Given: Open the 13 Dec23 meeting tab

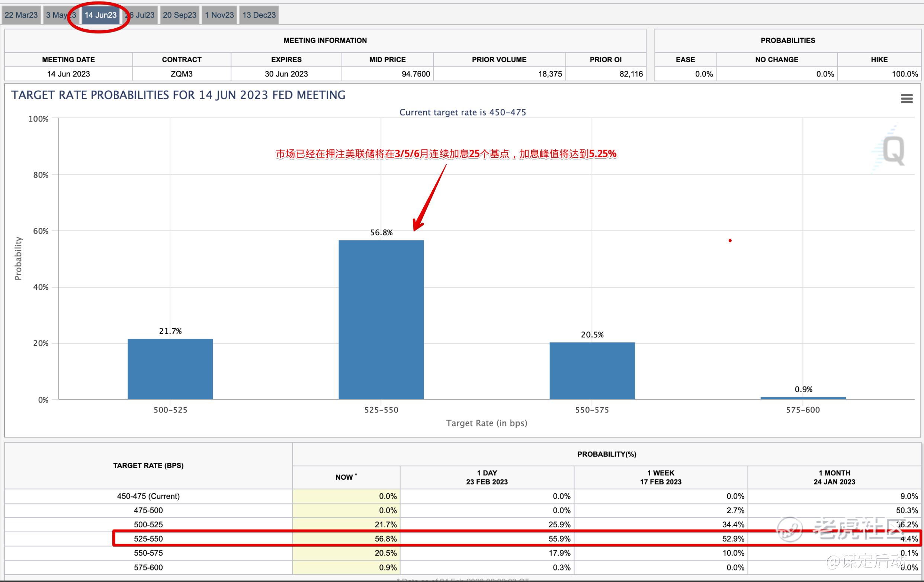Looking at the screenshot, I should (259, 15).
